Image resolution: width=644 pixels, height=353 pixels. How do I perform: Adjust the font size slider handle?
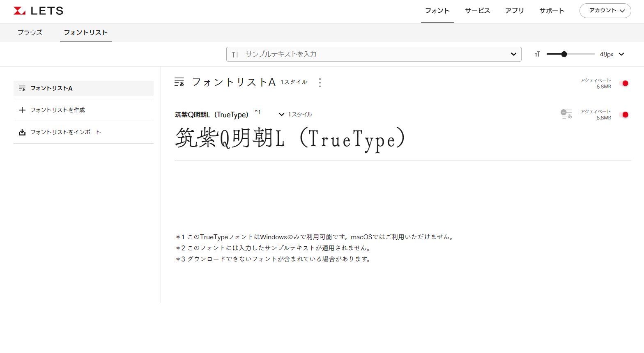click(x=564, y=54)
